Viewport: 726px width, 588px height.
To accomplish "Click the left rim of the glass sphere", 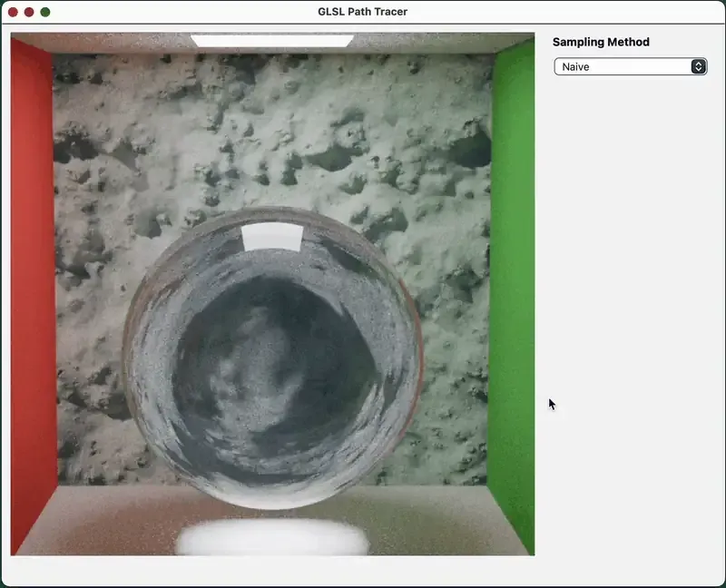I will [128, 363].
